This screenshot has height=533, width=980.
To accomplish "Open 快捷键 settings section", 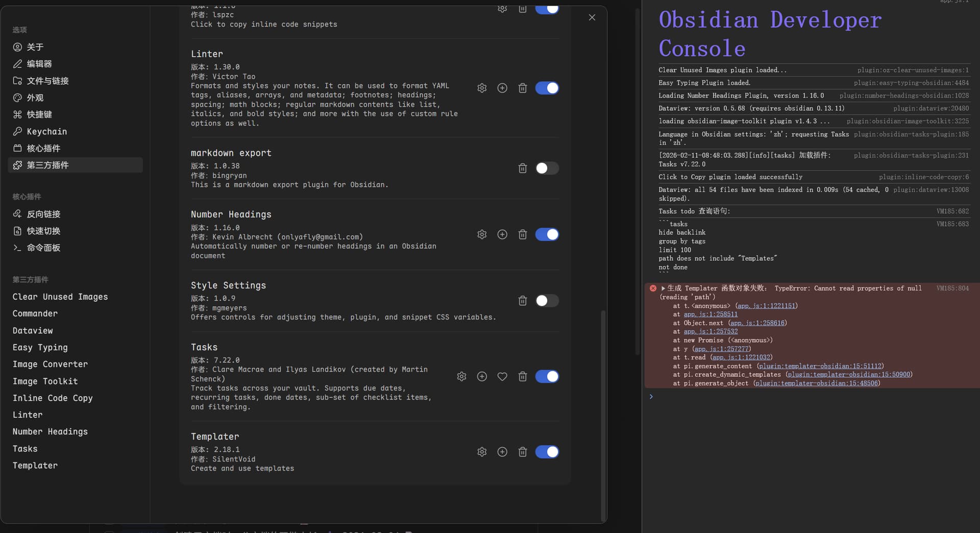I will click(x=39, y=114).
